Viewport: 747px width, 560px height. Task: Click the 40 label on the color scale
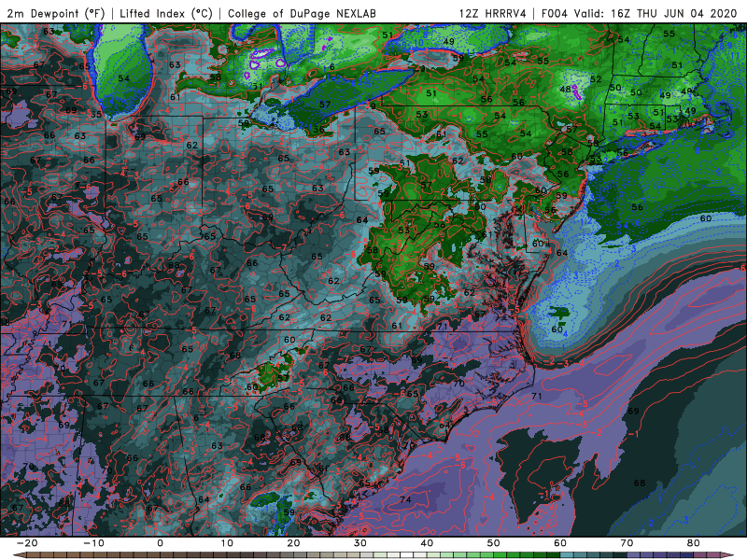point(427,543)
